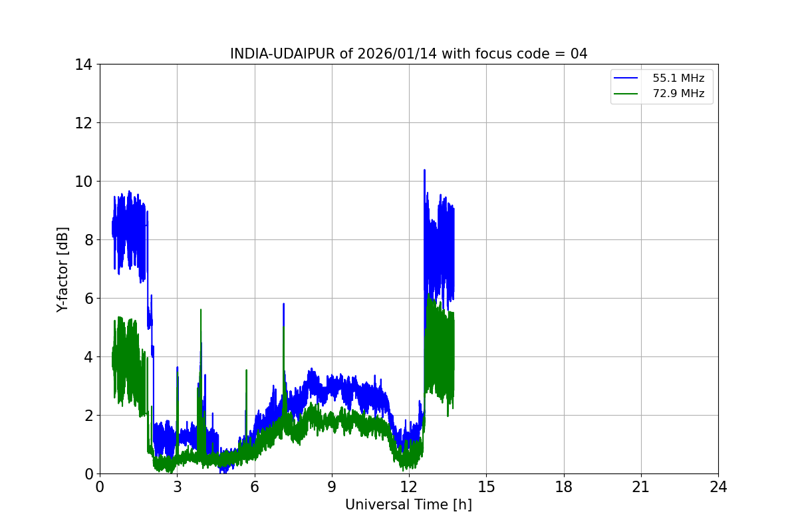Select the 55.1 MHz legend label
Screen dimensions: 798x532
tap(678, 78)
